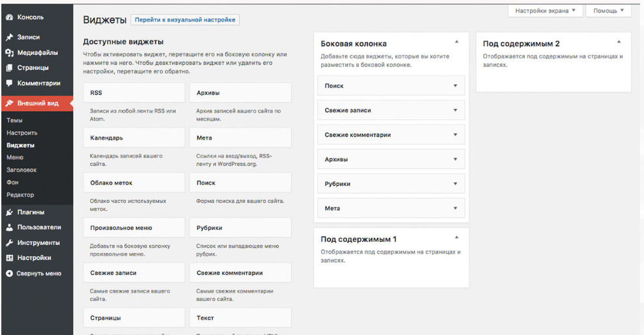
Task: Select the Страницы available widget
Action: click(x=134, y=318)
